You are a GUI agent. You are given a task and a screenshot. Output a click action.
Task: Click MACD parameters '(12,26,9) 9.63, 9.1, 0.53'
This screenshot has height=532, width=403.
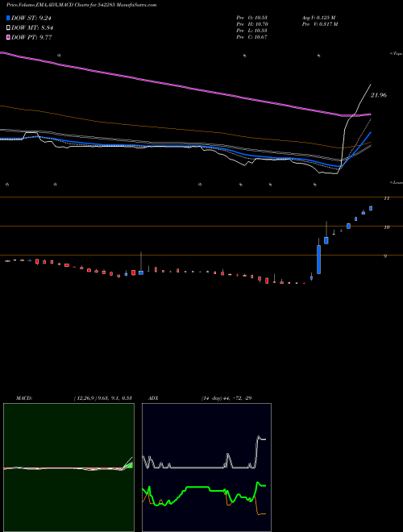[x=103, y=398]
